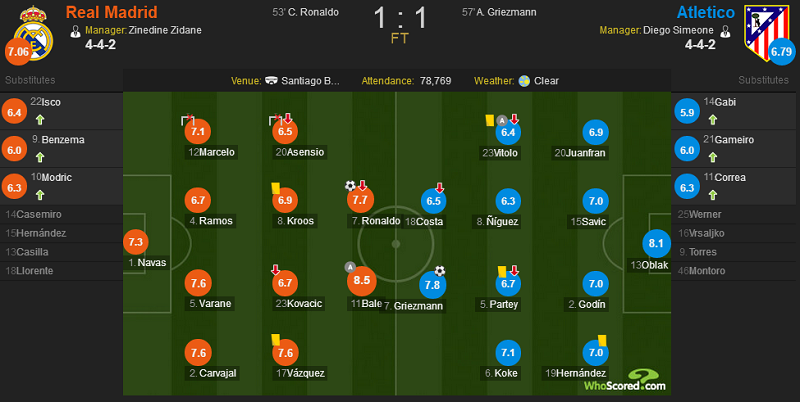Click the missed-shot icon above Marcelo
The height and width of the screenshot is (402, 800).
coord(188,119)
